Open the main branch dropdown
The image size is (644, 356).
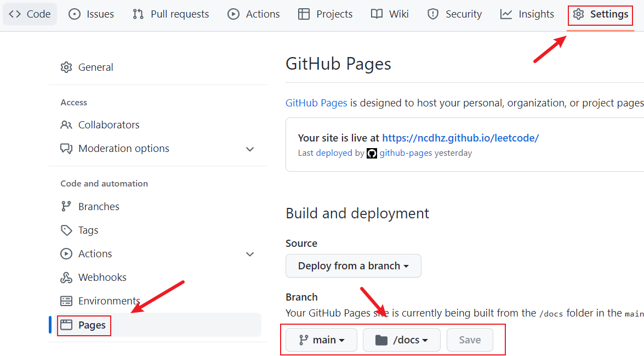(x=322, y=340)
